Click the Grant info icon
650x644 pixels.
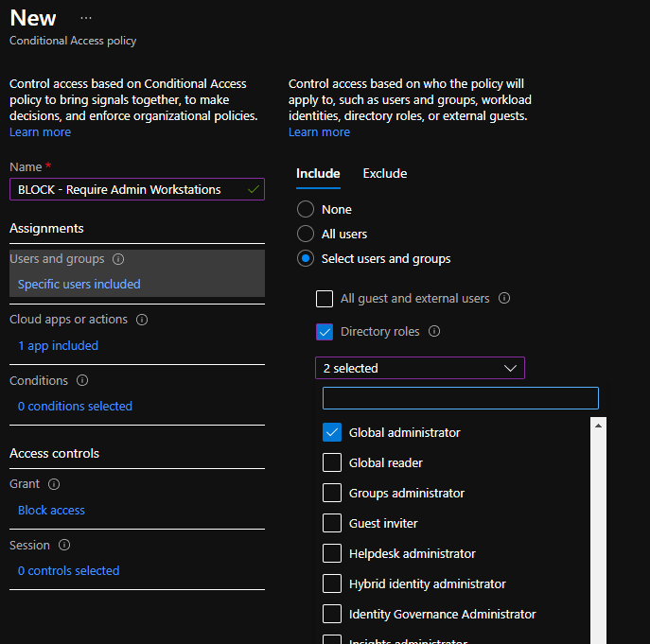54,484
